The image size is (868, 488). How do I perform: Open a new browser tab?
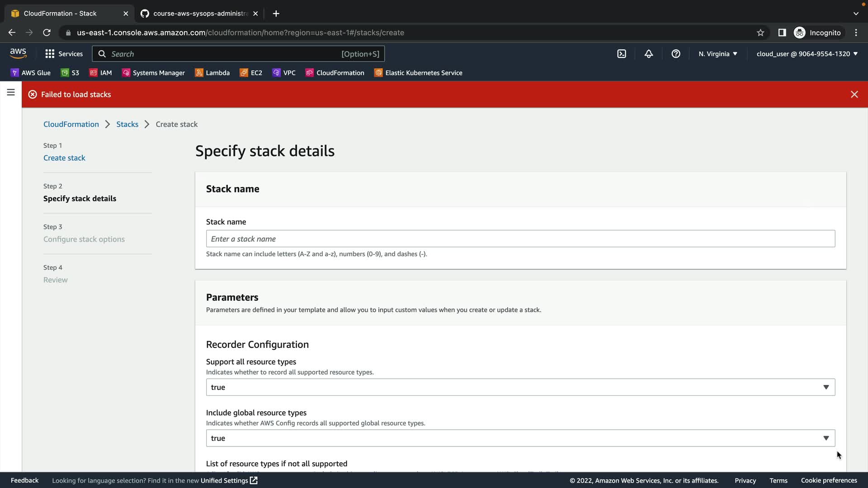point(276,14)
